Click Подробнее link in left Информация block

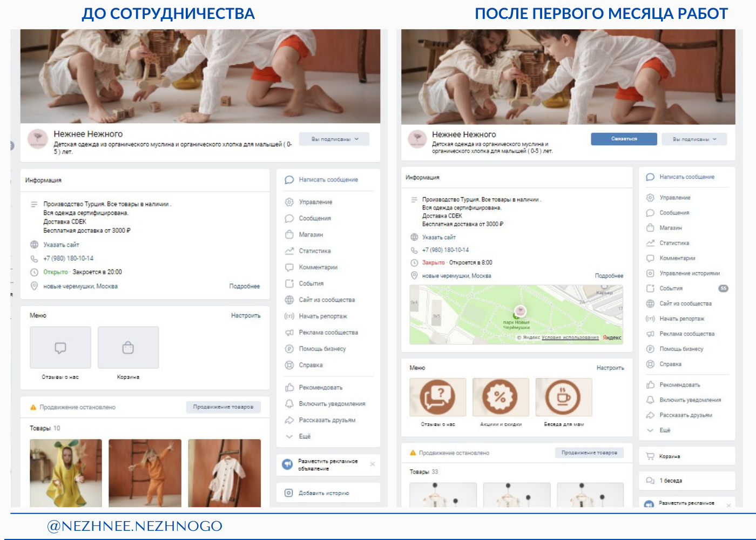(245, 286)
